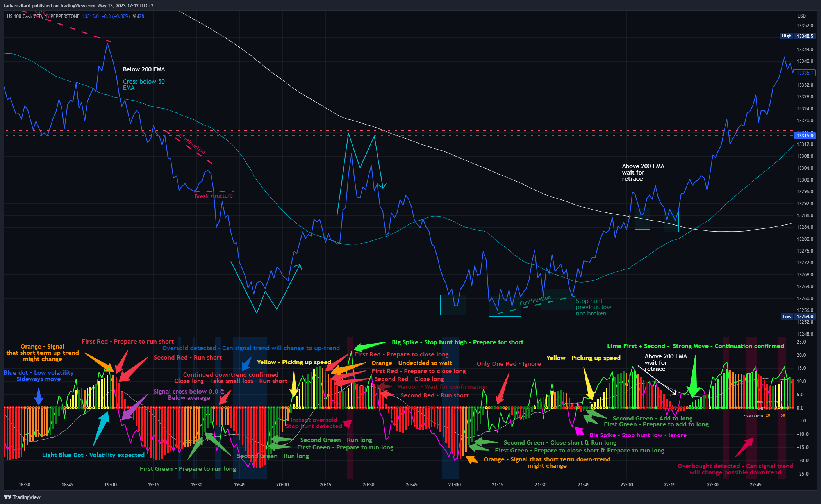Click the Vol 28 volume readout

click(138, 16)
